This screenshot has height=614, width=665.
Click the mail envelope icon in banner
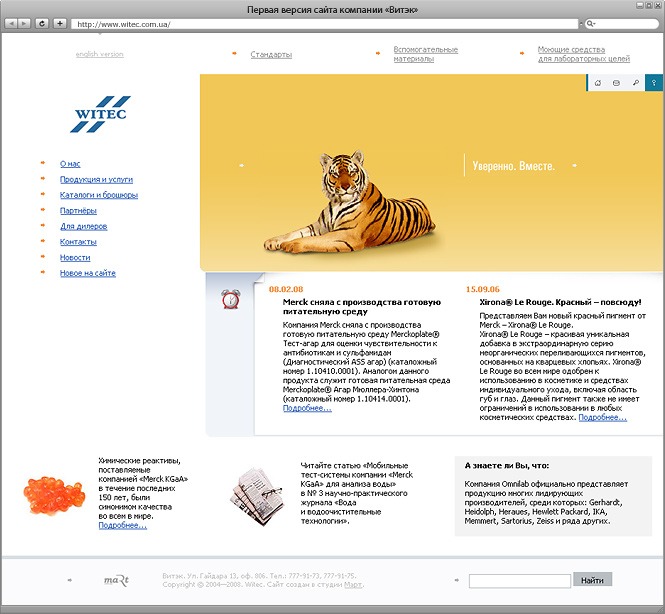pos(616,83)
